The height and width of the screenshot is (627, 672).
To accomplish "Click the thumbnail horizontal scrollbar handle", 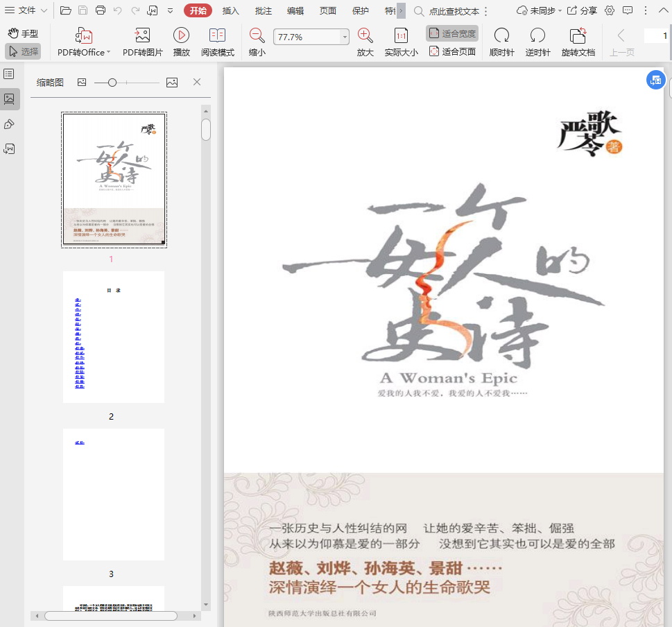I will pos(111,616).
